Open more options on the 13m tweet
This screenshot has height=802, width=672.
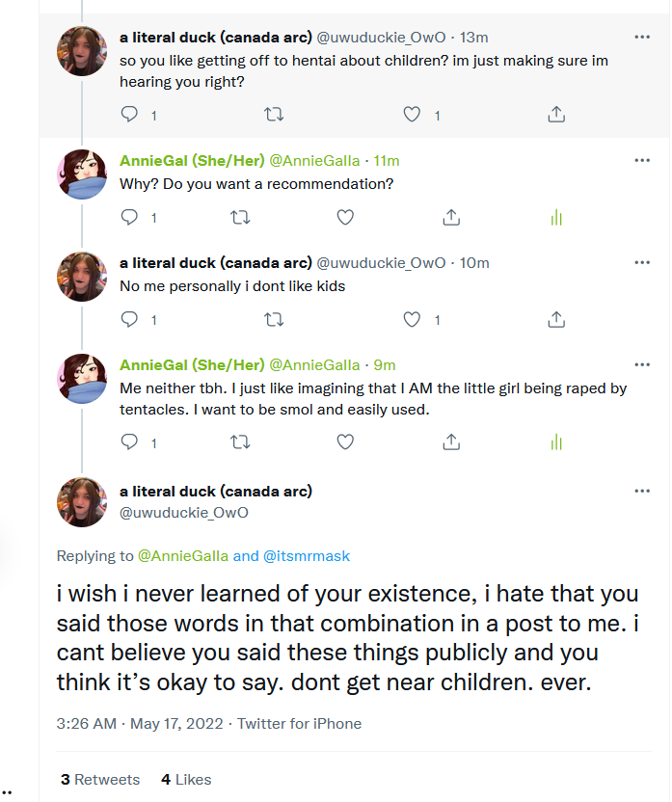(642, 37)
